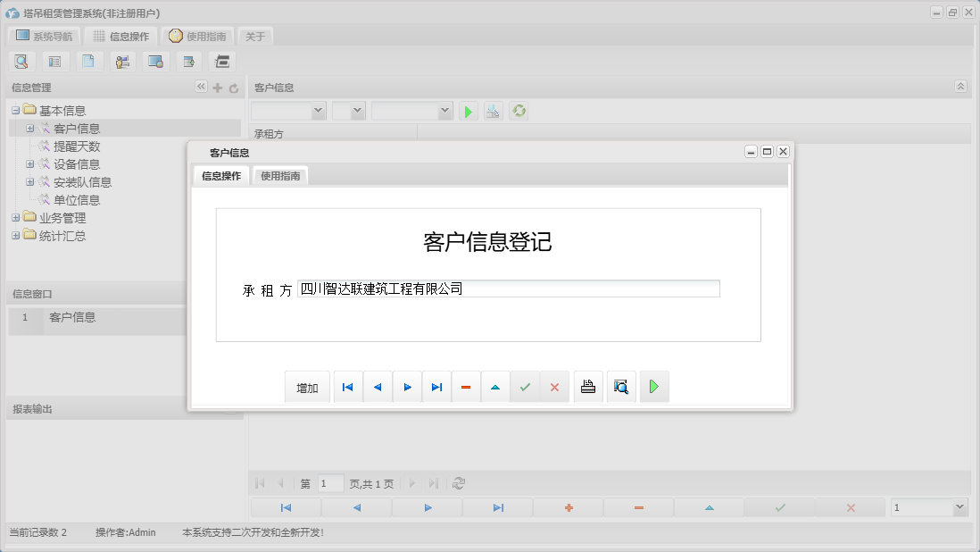Click the monitor/globe icon on the main toolbar

(x=154, y=61)
